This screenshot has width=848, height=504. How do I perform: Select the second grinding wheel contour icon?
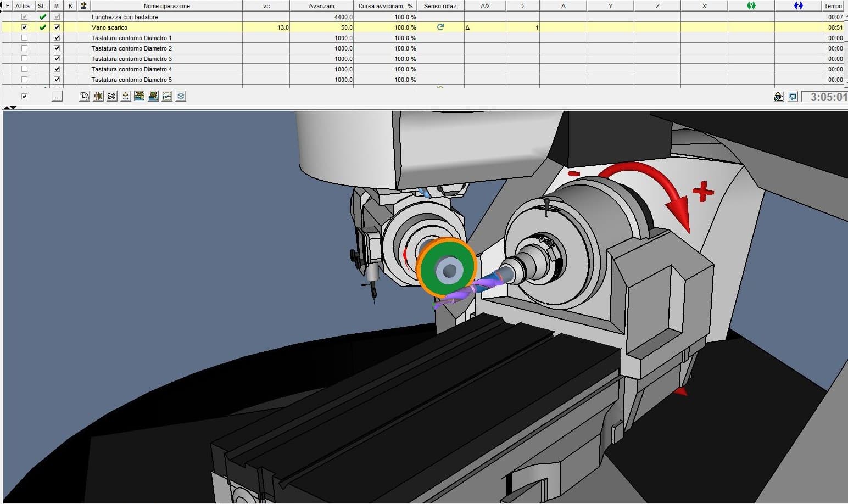153,96
